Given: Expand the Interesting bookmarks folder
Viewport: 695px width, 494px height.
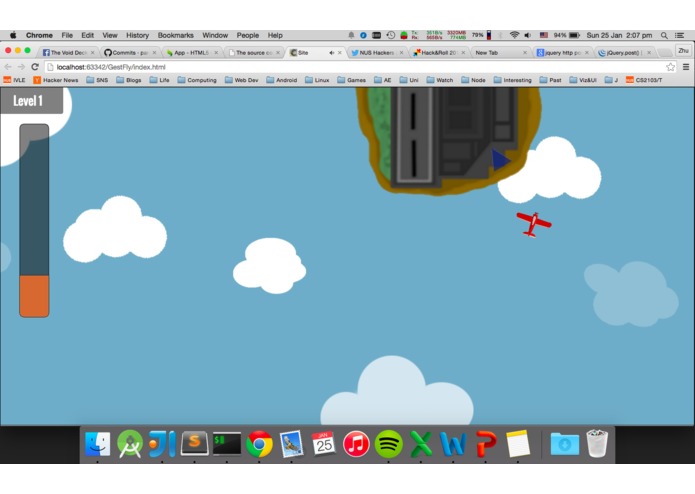Looking at the screenshot, I should 512,80.
